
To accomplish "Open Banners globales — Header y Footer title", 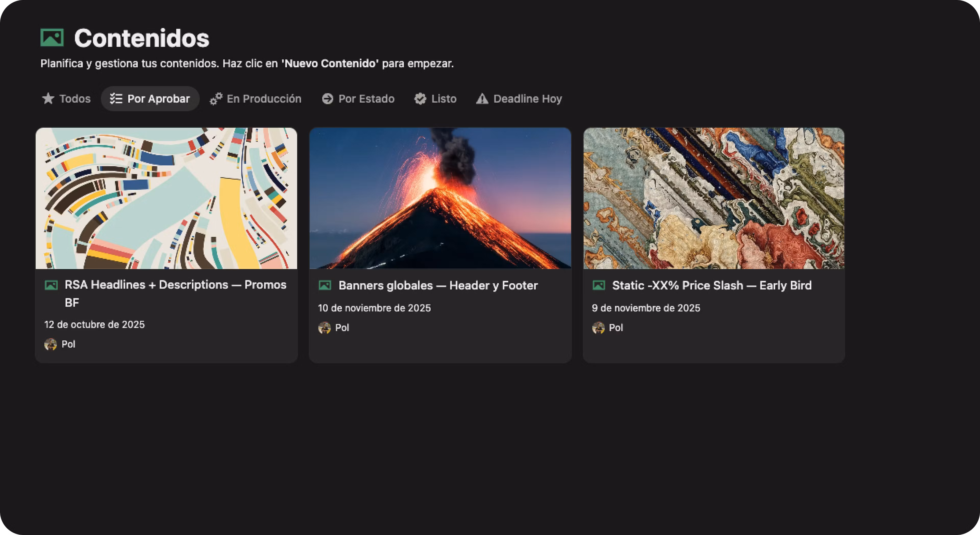I will (438, 285).
